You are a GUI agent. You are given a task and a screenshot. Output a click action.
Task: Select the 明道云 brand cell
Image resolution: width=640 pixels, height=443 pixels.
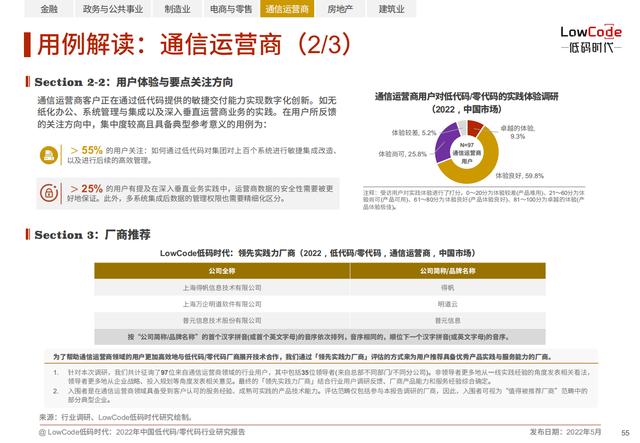(x=448, y=304)
